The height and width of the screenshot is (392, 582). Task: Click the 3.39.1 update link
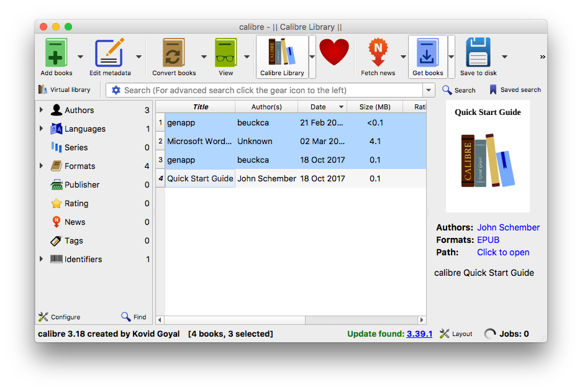419,334
